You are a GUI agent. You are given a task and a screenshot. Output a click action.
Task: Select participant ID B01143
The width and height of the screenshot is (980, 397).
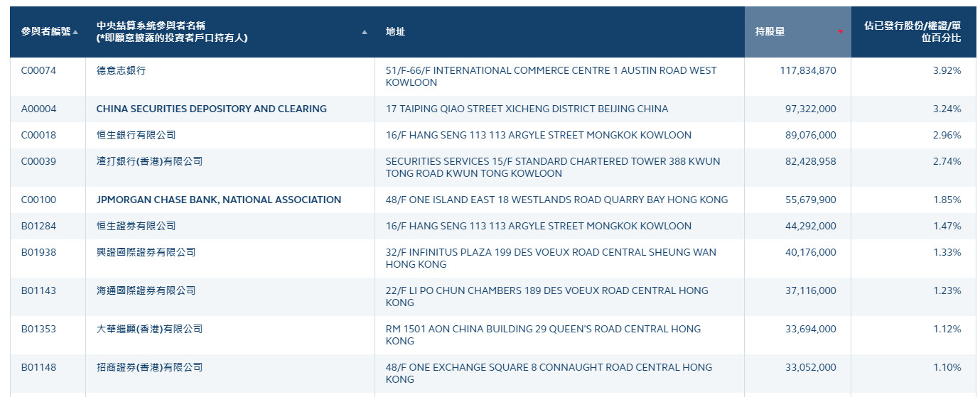38,290
